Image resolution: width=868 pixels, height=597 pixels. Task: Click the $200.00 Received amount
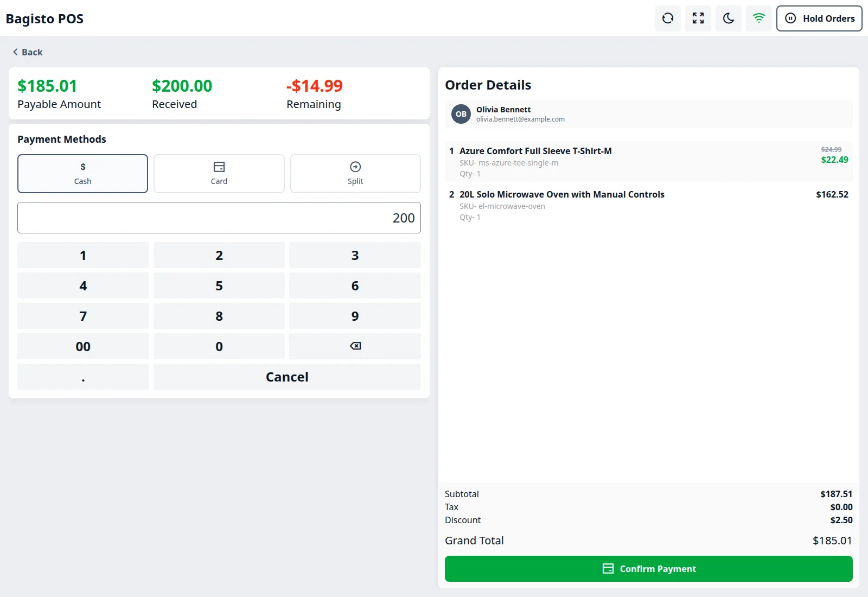(182, 86)
